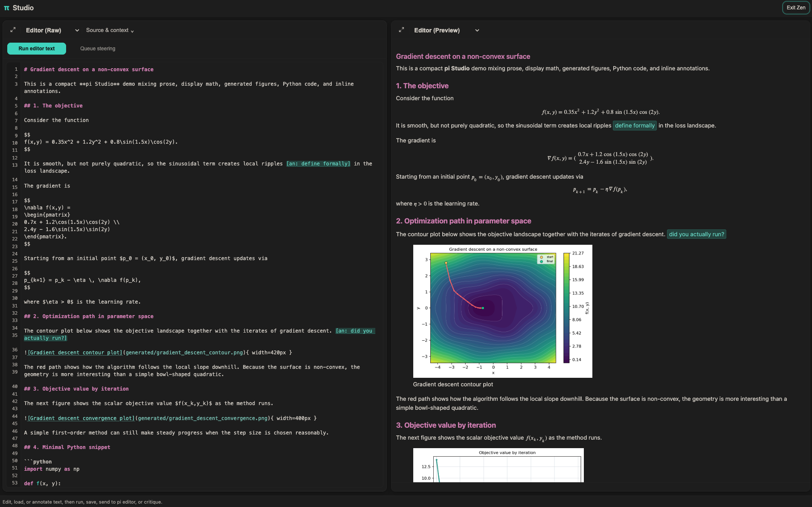The height and width of the screenshot is (507, 812).
Task: Click the 'define formally' annotation in preview
Action: (635, 125)
